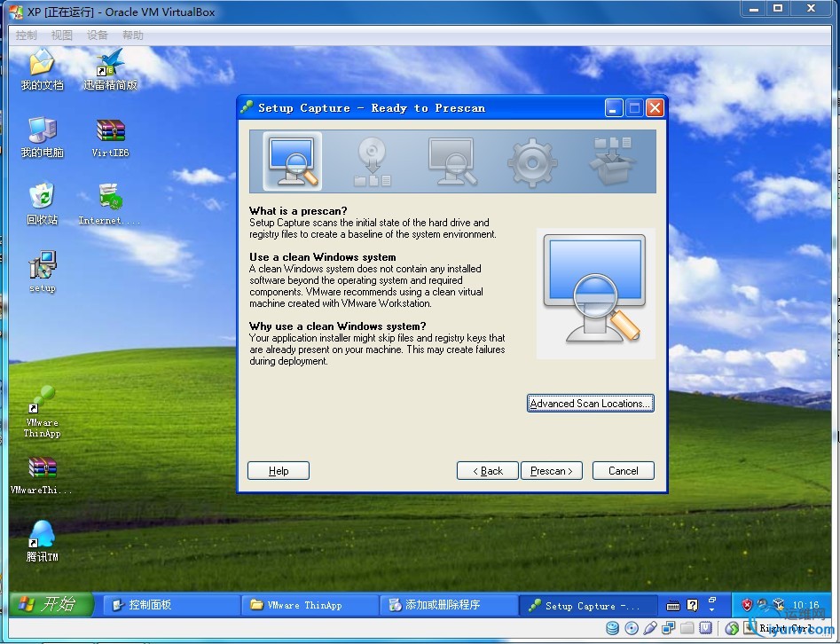Click the Postscan step icon in banner

coord(452,161)
